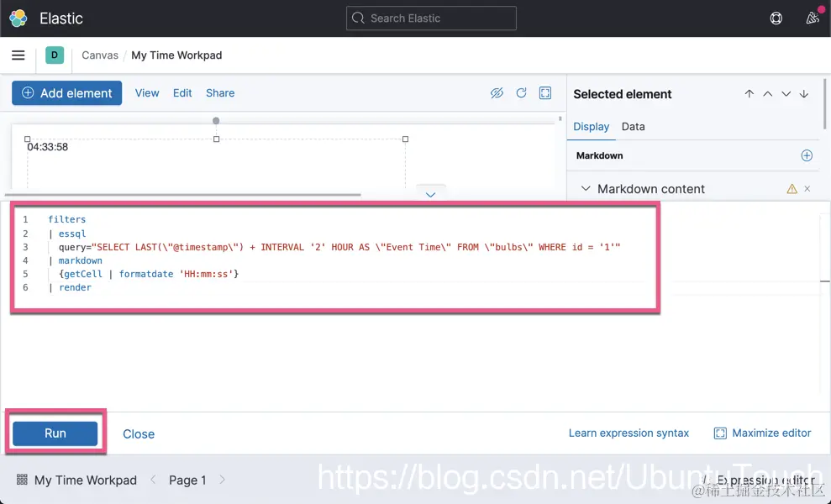
Task: Open the newsfeed celebration icon
Action: click(x=813, y=18)
